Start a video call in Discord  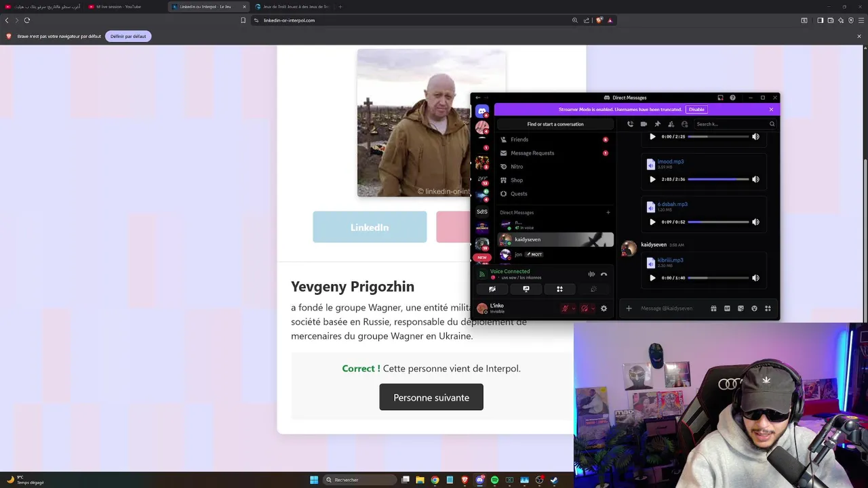click(x=644, y=124)
